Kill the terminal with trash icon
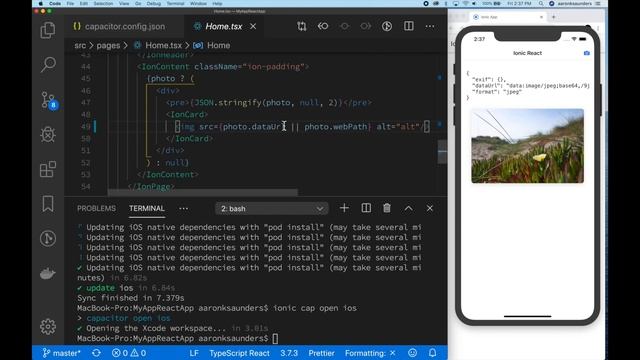 coord(387,208)
